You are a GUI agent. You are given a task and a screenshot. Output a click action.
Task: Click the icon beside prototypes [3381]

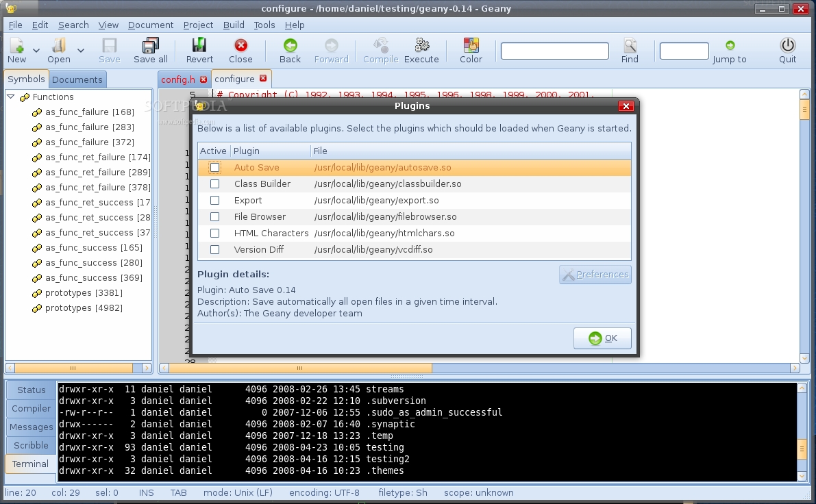[x=37, y=293]
